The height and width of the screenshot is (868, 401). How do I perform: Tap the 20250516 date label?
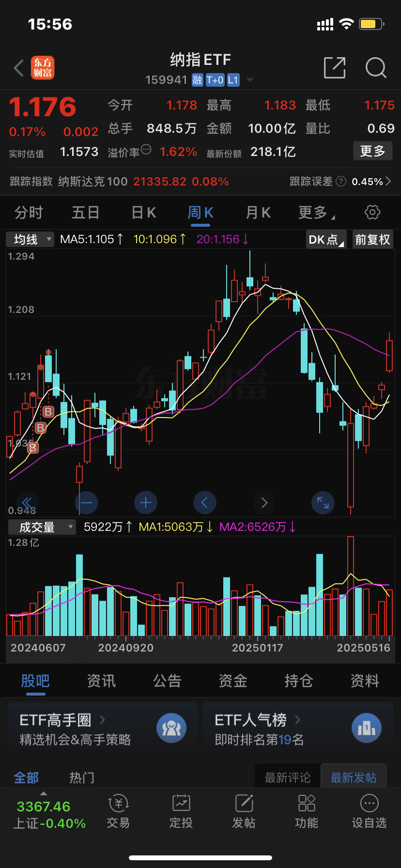tap(364, 648)
